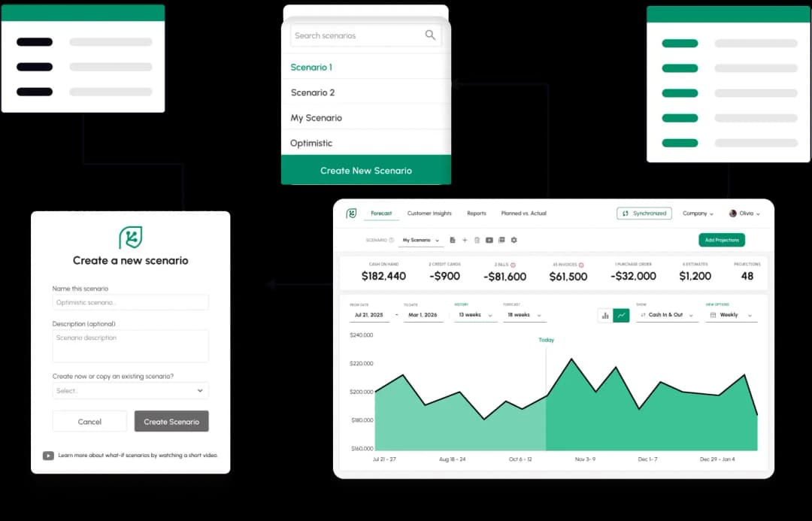Click the document export icon next to My Scenario
Viewport: 812px width, 521px height.
(453, 240)
